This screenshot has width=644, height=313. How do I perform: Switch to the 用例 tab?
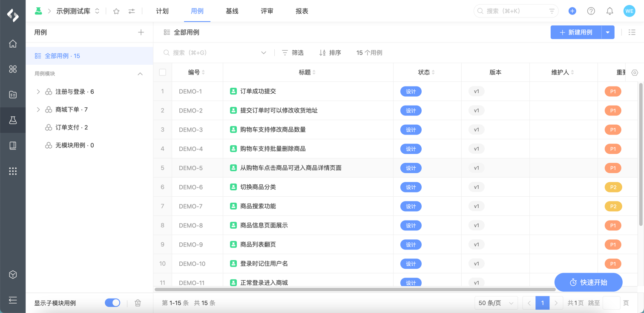pos(197,11)
